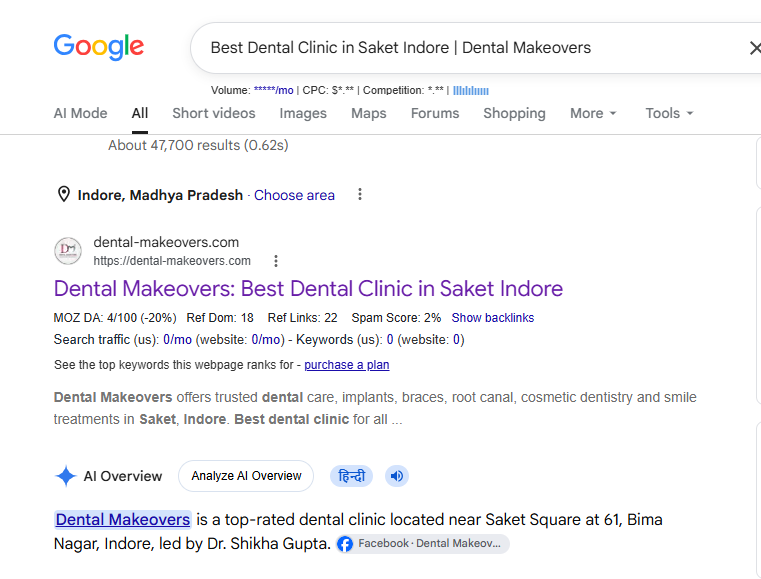Click Choose area link
761x579 pixels.
click(x=294, y=195)
